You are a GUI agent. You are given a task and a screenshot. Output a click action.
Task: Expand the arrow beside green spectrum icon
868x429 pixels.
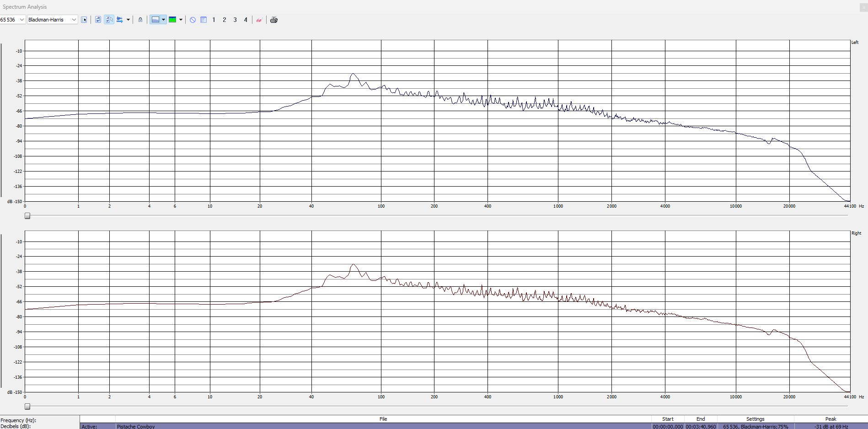click(x=181, y=20)
